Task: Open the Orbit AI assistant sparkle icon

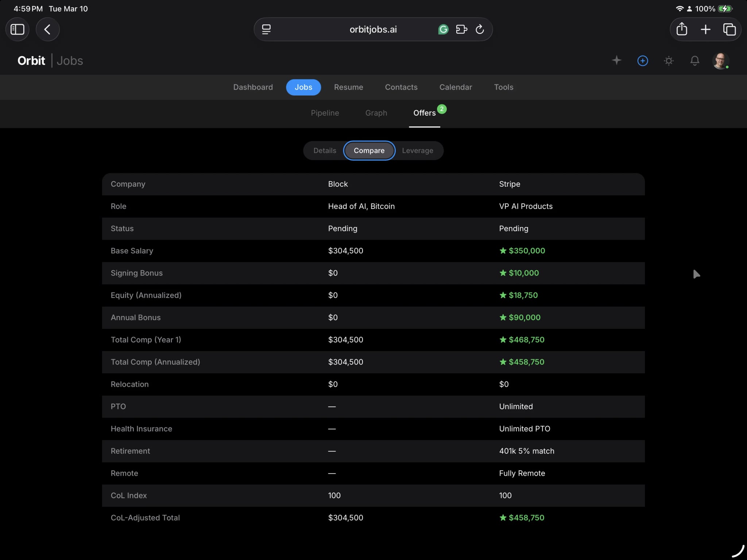Action: [617, 61]
